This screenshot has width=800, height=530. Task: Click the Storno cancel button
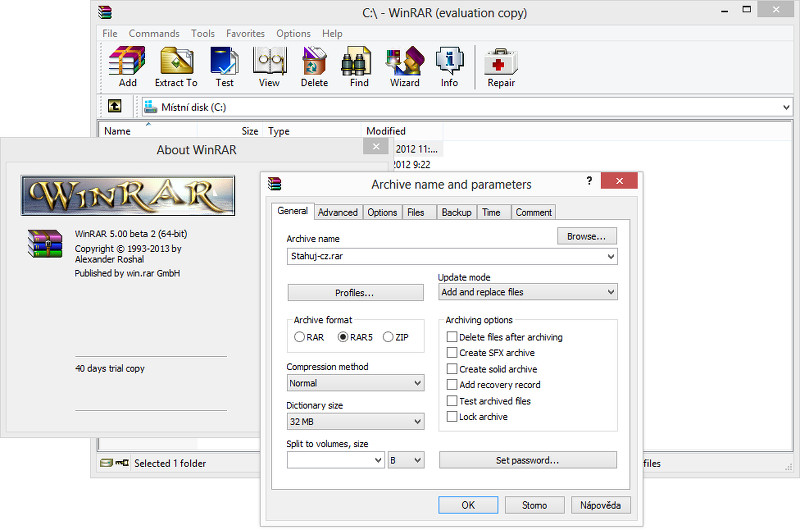(x=534, y=505)
